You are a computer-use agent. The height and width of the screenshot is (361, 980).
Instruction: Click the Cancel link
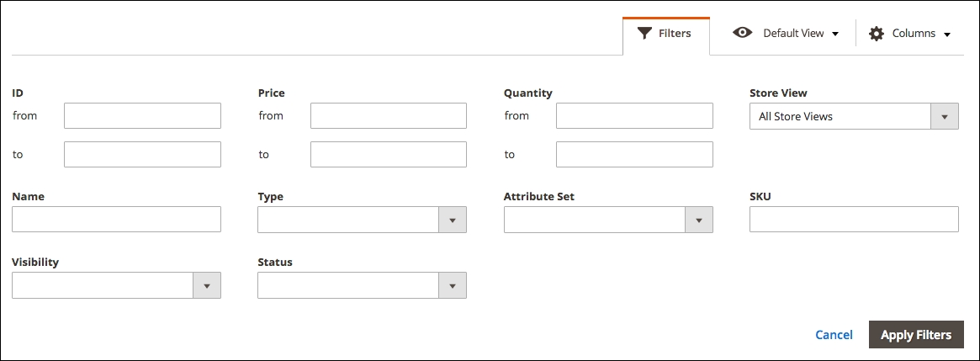pyautogui.click(x=834, y=335)
